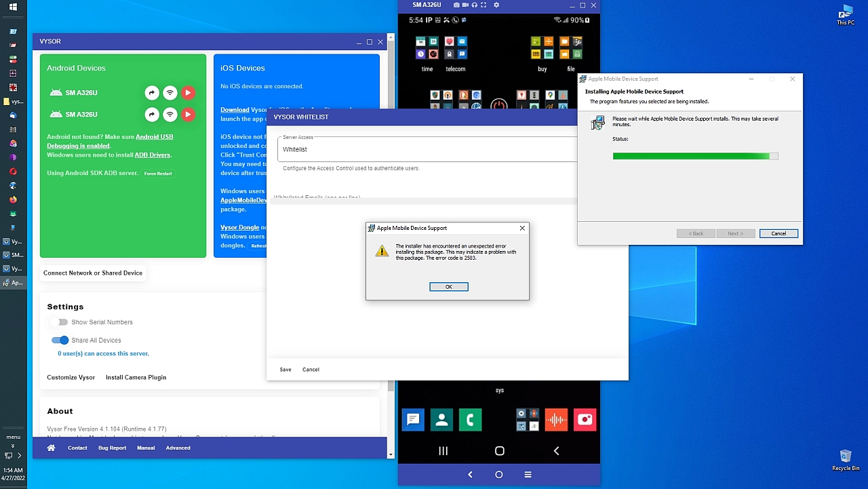Click Cancel in Apple installer window
Screen dimensions: 868x489
tap(778, 233)
